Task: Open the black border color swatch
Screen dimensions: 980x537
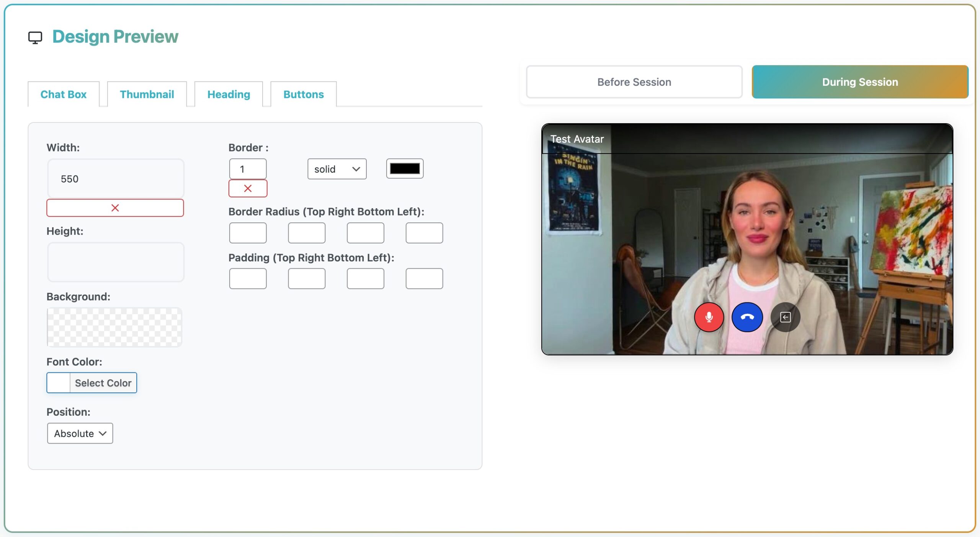Action: tap(405, 168)
